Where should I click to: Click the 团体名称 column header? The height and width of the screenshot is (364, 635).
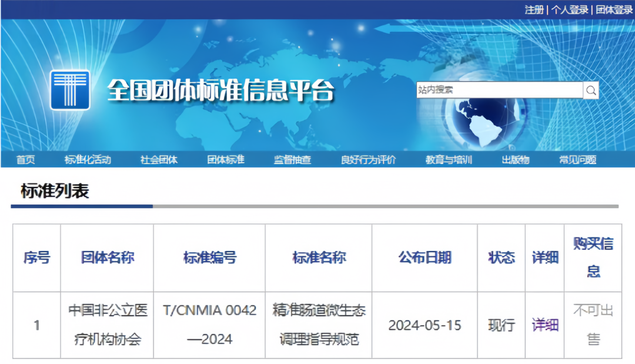tap(108, 258)
